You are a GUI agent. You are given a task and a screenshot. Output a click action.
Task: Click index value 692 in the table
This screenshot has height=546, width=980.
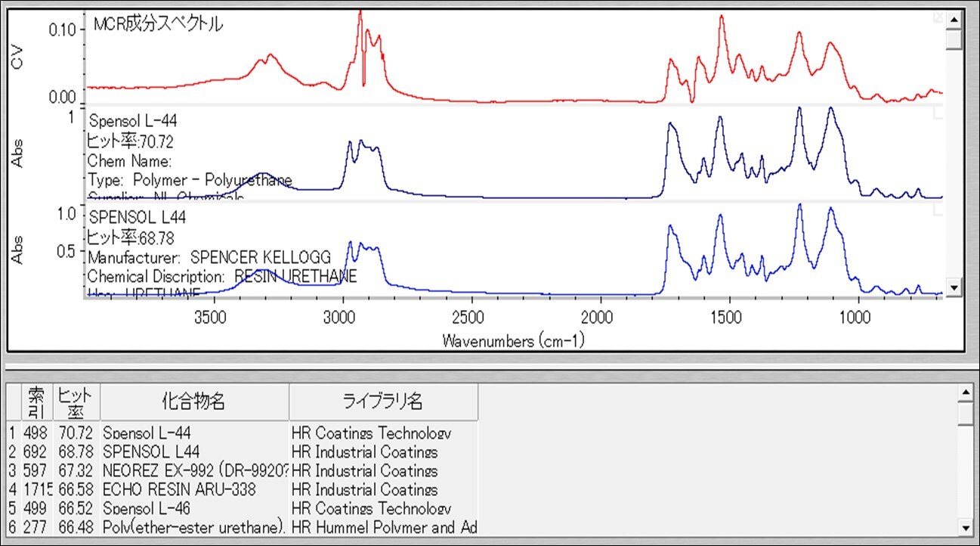pos(35,452)
